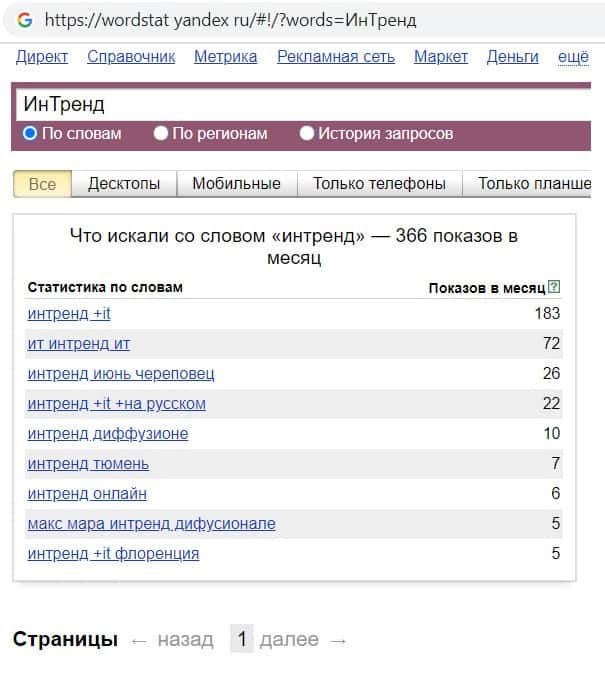The height and width of the screenshot is (681, 605).
Task: Select the 'История запросов' radio button
Action: [307, 133]
